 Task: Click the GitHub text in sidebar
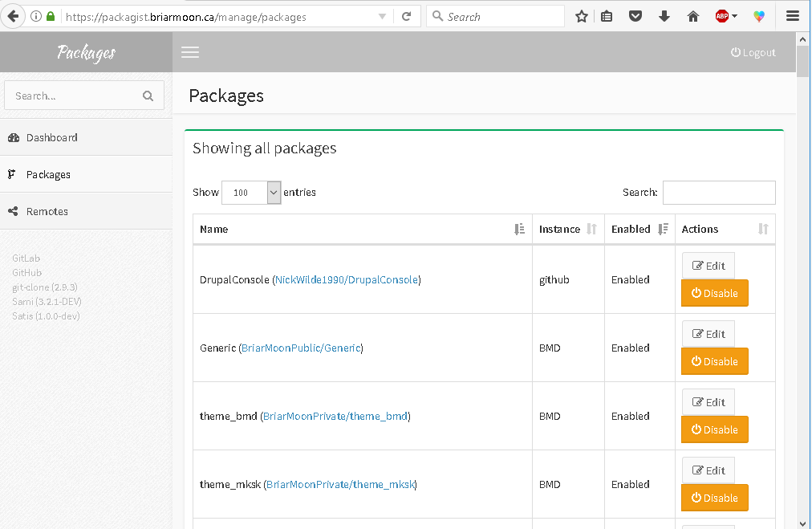[x=27, y=273]
